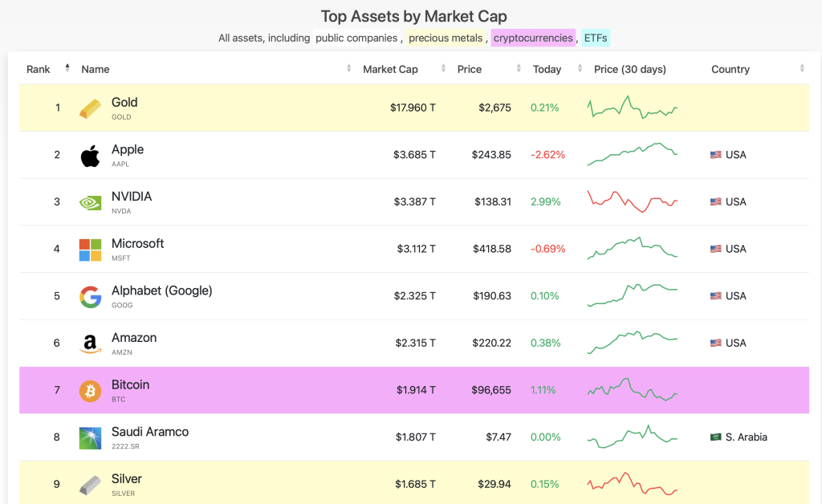Click Silver's 30-day price chart
The height and width of the screenshot is (504, 822).
[633, 484]
